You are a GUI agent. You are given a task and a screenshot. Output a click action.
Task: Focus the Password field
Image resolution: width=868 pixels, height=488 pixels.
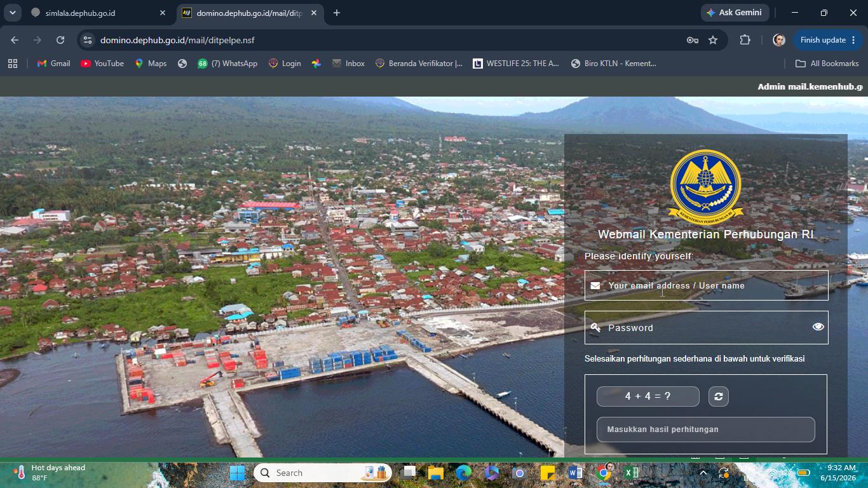pos(707,327)
